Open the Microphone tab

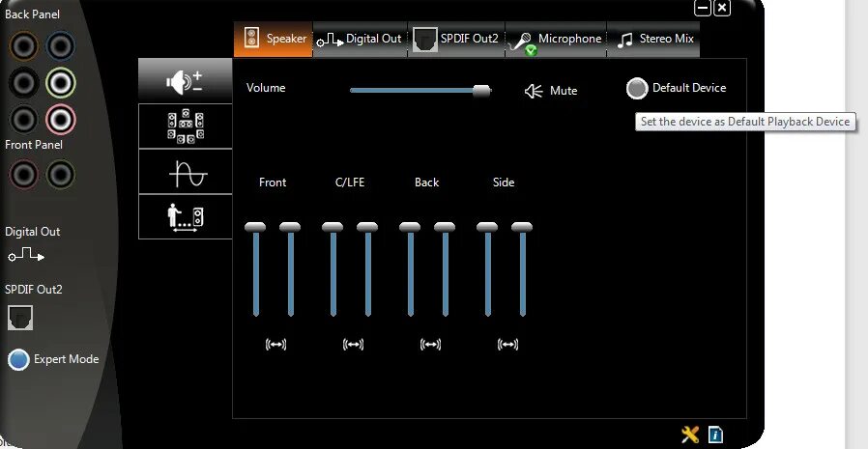pos(556,40)
